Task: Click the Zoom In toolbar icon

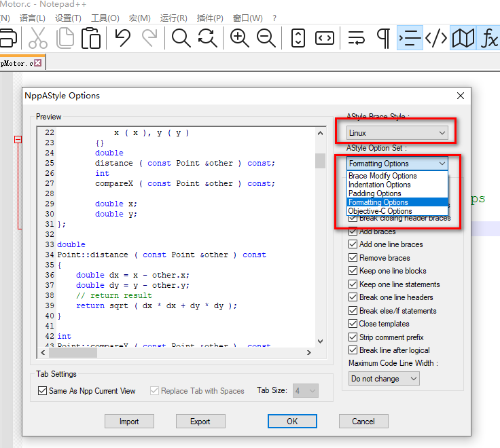Action: click(240, 38)
